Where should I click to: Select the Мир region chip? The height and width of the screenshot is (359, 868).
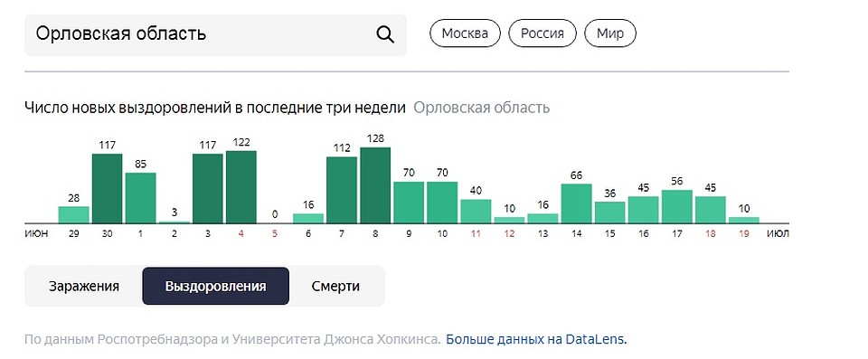[x=610, y=33]
